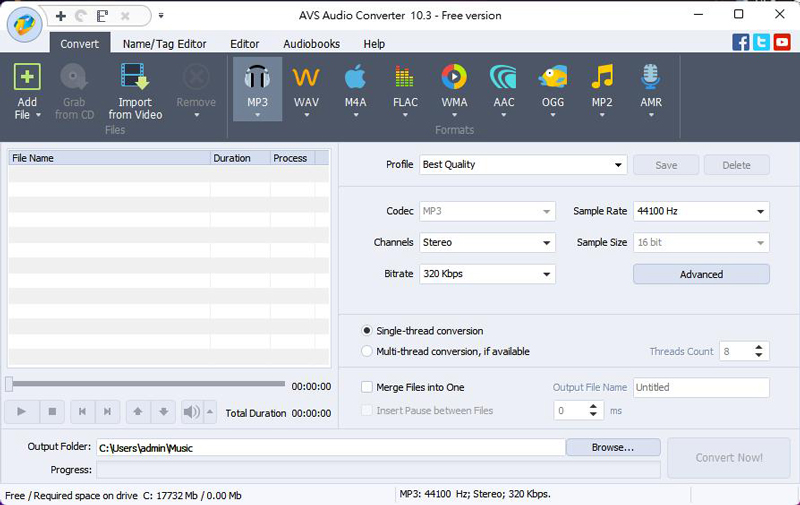800x505 pixels.
Task: Open the Name/Tag Editor tab
Action: tap(164, 44)
